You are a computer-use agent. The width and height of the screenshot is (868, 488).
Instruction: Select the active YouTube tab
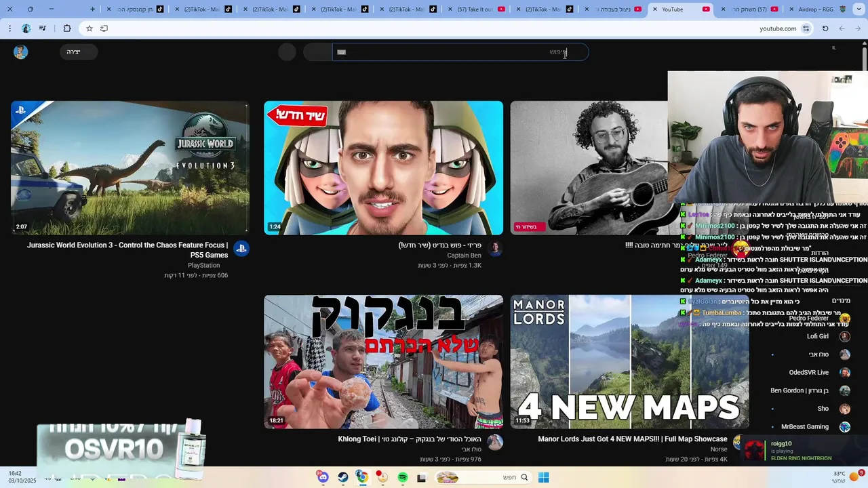[x=682, y=9]
